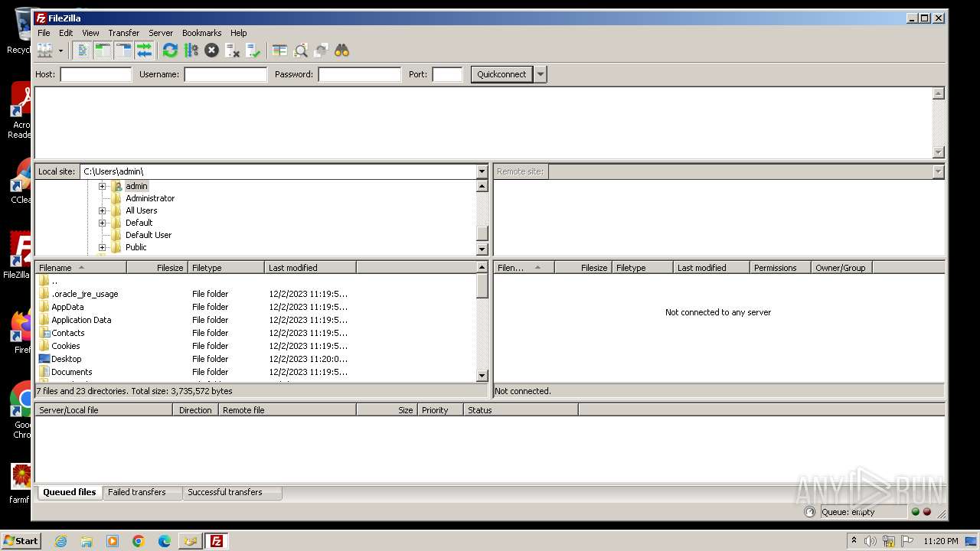Click the message log scrollbar down arrow

tap(939, 152)
